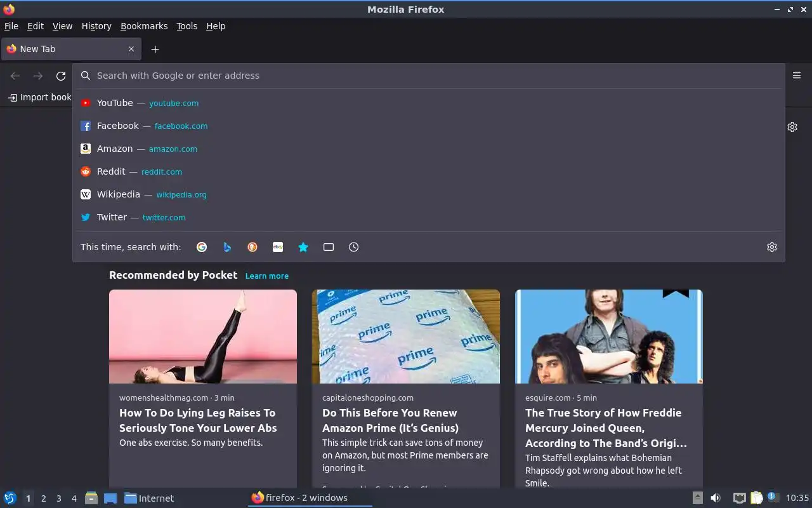Open the network tray icon
This screenshot has height=508, width=812.
click(x=739, y=498)
